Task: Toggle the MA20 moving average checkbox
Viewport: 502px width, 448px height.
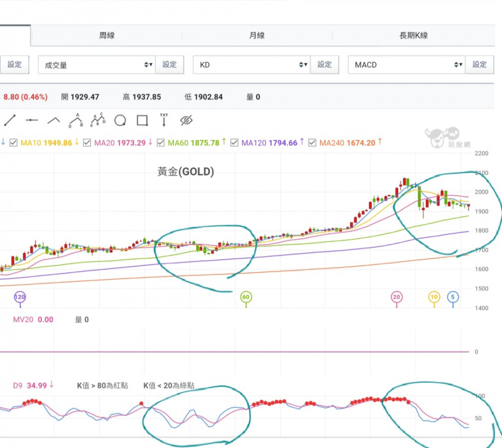Action: coord(87,143)
